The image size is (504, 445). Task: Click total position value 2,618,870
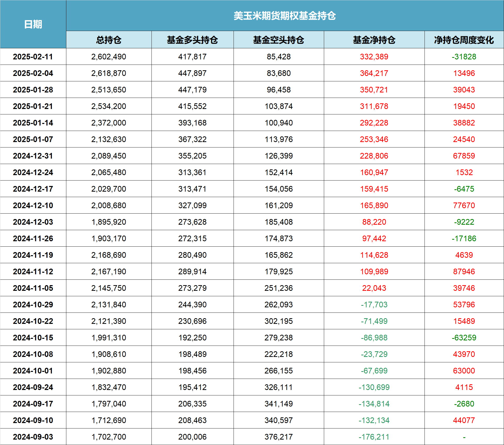pos(109,73)
